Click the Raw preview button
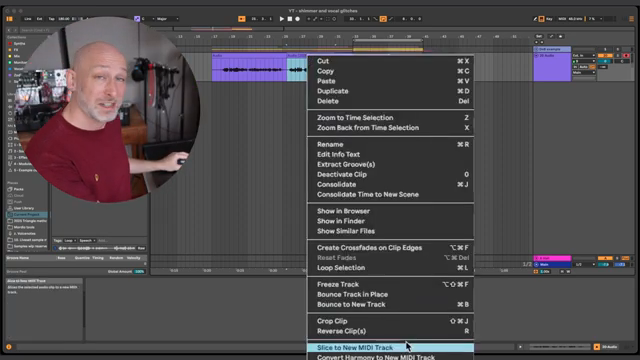 point(141,248)
